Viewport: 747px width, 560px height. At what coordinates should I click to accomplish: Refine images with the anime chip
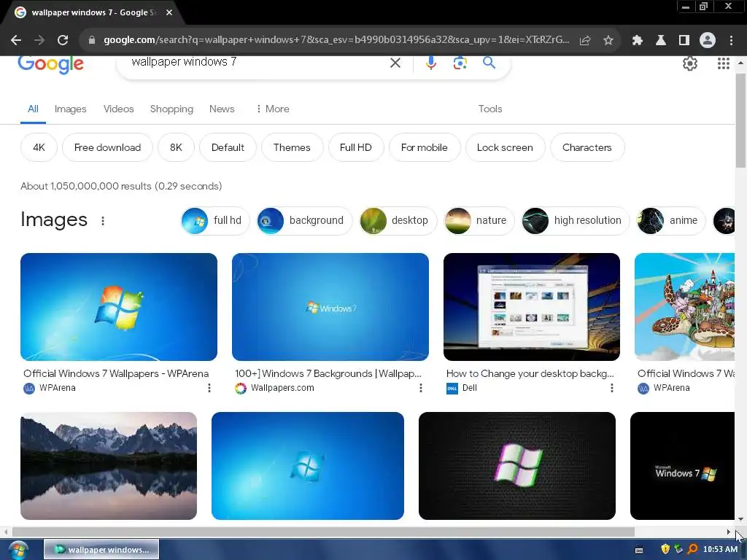[671, 220]
